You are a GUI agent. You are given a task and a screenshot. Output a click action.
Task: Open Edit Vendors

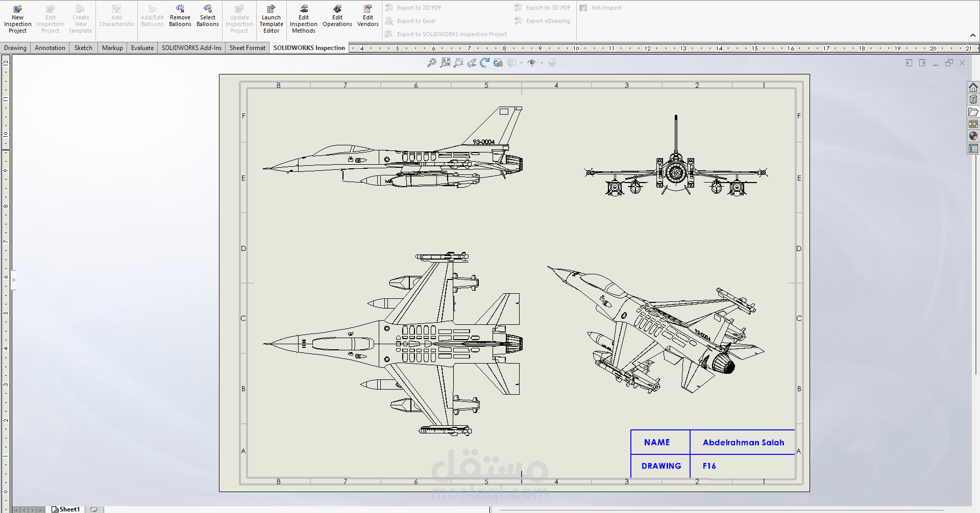click(368, 16)
